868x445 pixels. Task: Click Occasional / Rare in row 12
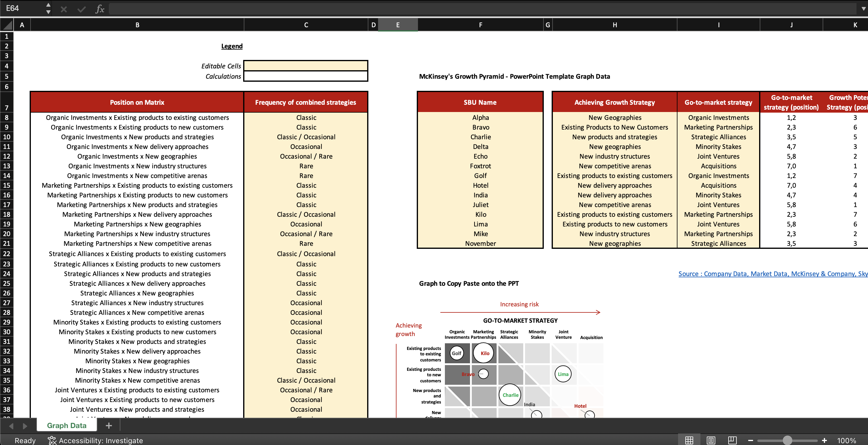point(306,156)
